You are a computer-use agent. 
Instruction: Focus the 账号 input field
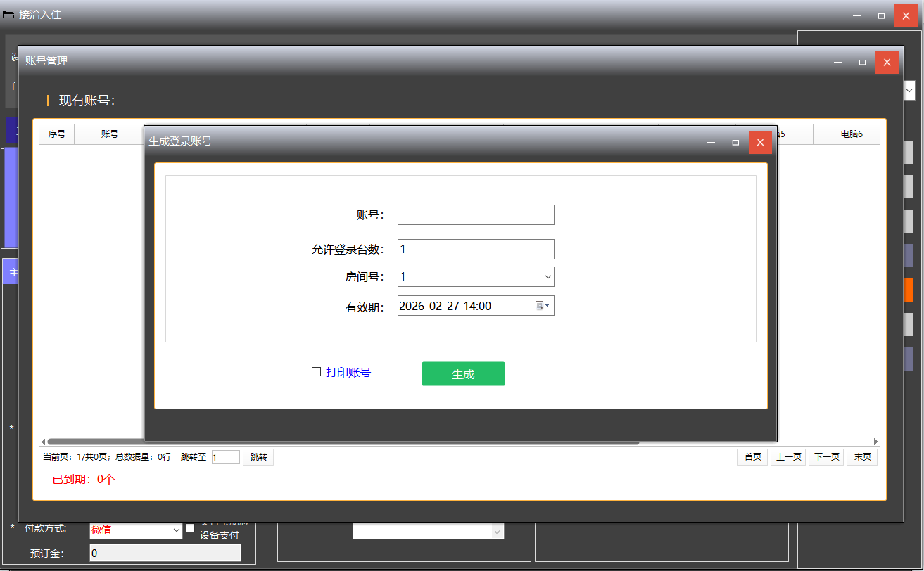(x=476, y=215)
